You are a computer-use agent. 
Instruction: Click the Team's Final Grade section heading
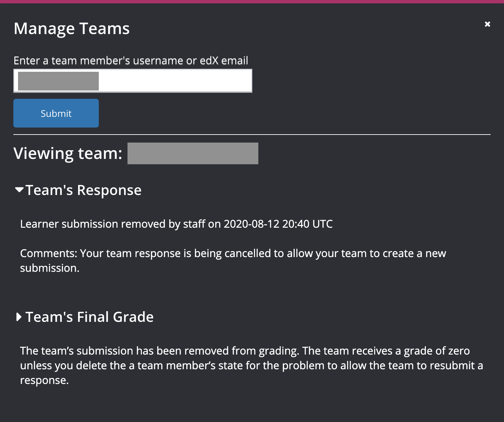[89, 317]
